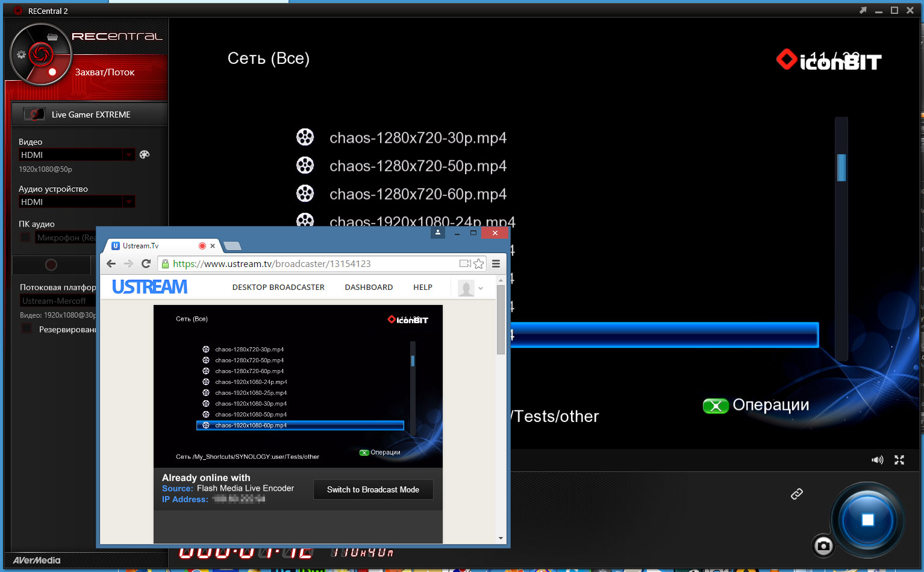Click camera permission icon in address bar
This screenshot has width=924, height=572.
click(465, 263)
